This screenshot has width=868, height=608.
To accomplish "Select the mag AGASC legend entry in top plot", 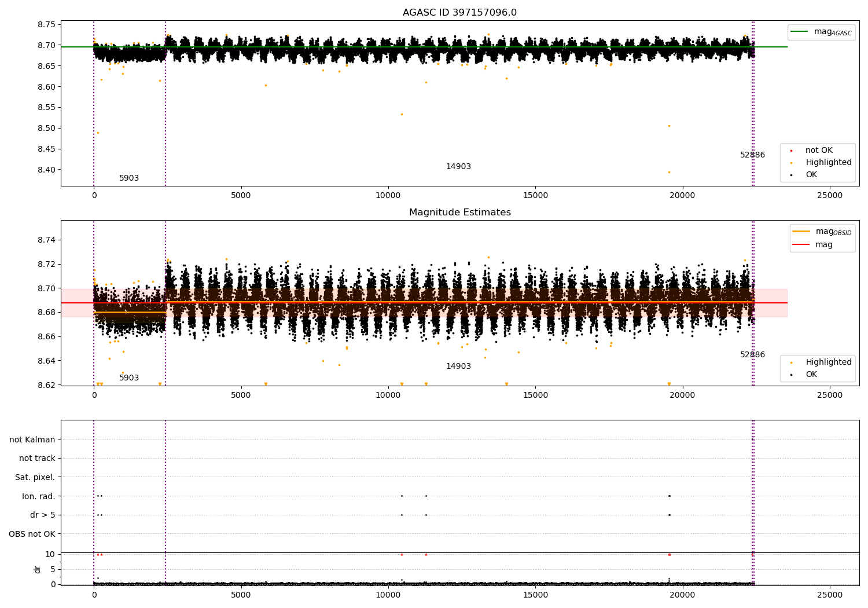I will [x=821, y=32].
